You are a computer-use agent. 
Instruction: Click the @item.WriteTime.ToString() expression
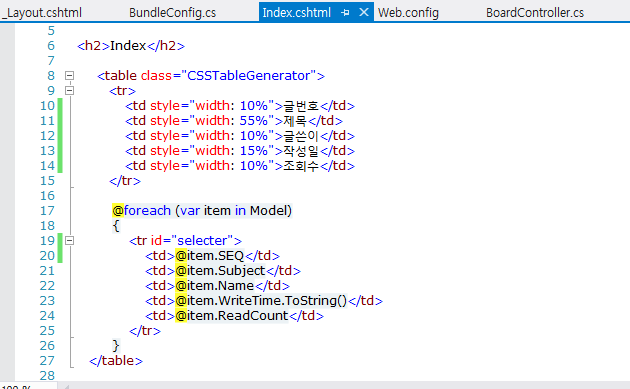click(261, 301)
